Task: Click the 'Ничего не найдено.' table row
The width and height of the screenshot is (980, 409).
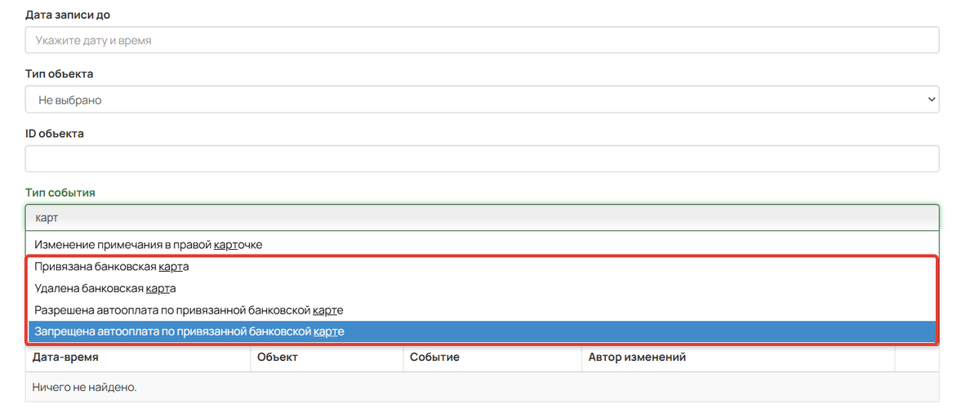Action: tap(482, 387)
